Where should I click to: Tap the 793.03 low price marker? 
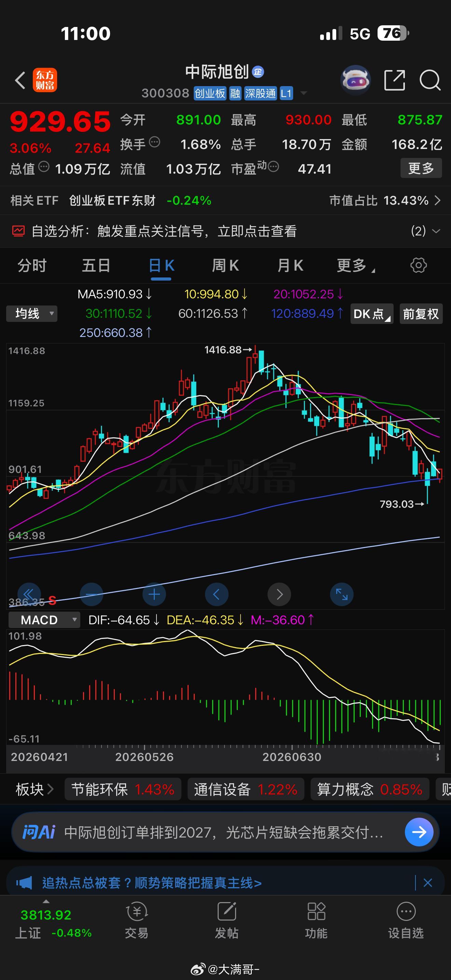401,504
